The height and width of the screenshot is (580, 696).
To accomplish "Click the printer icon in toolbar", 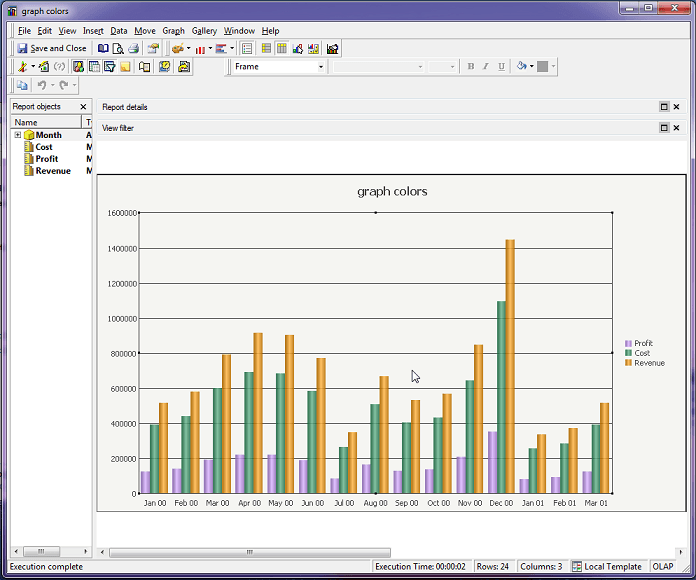I will tap(133, 48).
